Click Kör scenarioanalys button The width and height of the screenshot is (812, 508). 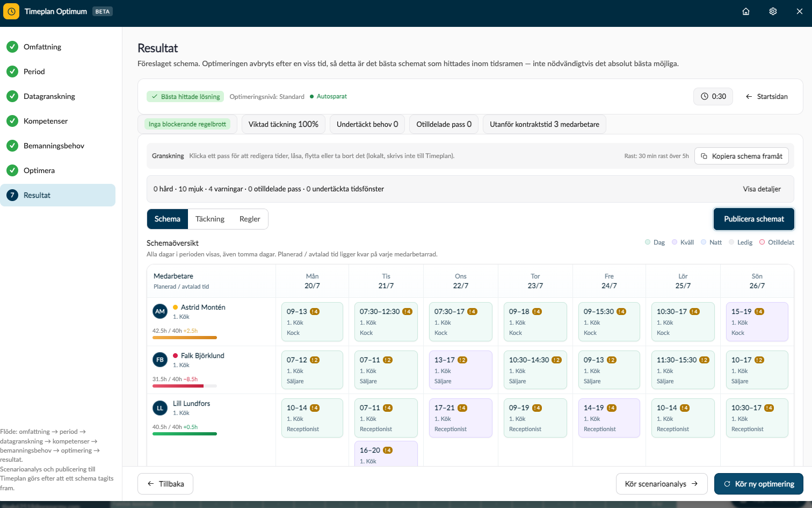pos(662,484)
